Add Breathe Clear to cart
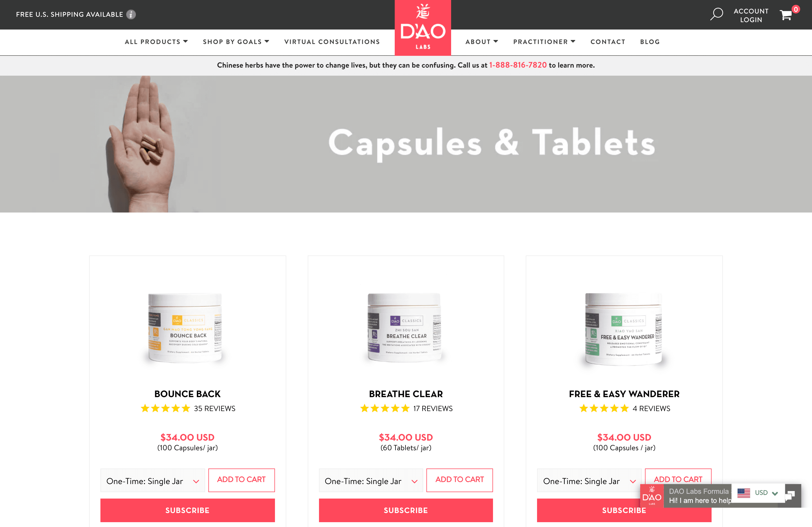The width and height of the screenshot is (812, 527). pyautogui.click(x=459, y=480)
